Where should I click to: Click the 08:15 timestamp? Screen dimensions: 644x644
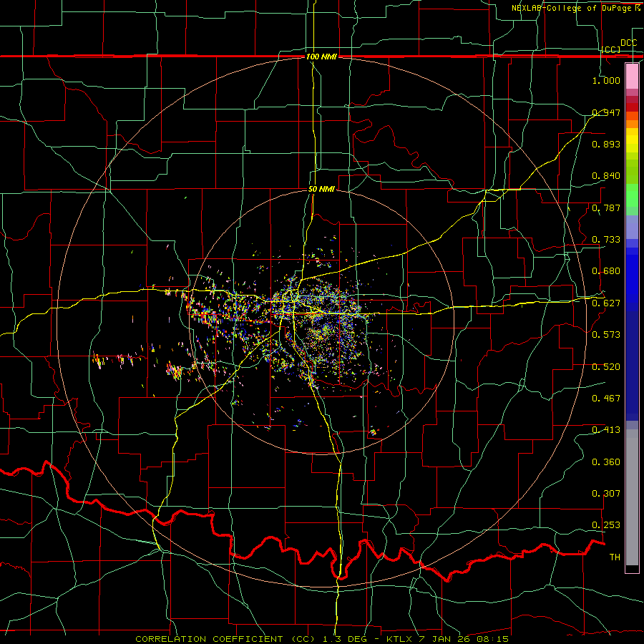tap(492, 639)
